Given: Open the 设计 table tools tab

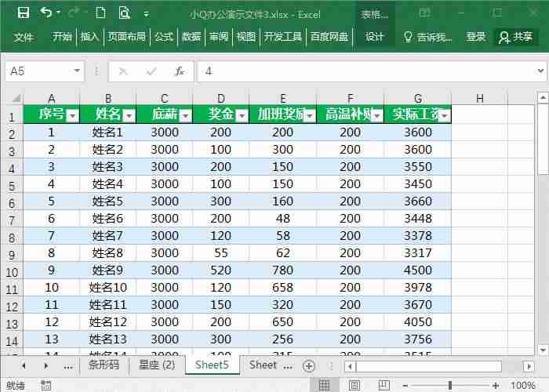Looking at the screenshot, I should [x=374, y=37].
